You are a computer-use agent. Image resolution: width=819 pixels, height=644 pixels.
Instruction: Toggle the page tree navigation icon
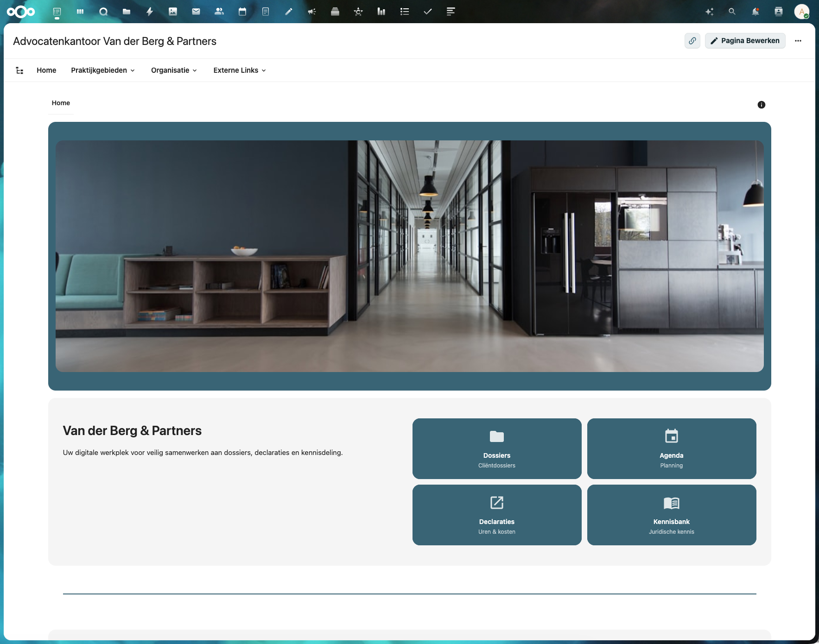click(x=19, y=70)
